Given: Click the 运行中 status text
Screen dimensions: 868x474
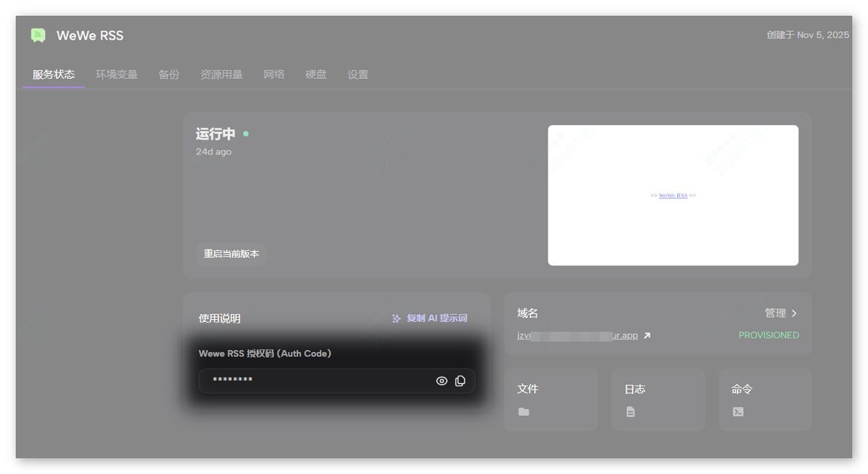Looking at the screenshot, I should 216,134.
